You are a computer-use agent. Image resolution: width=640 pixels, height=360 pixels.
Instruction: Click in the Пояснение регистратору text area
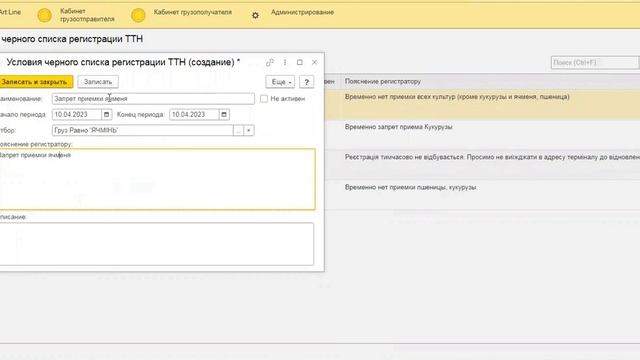[157, 180]
